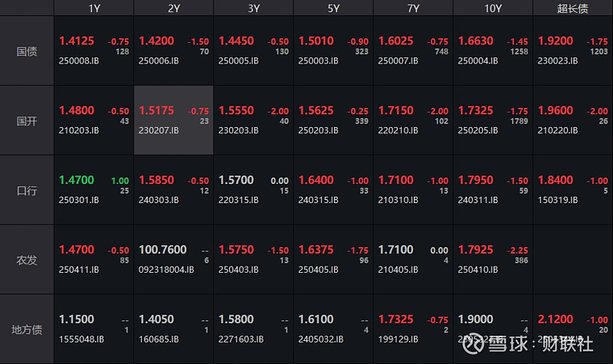This screenshot has height=364, width=613.
Task: Click the 超长债 column header
Action: (572, 8)
